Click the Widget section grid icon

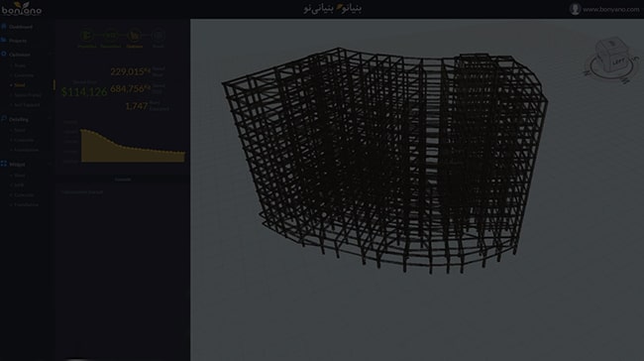tap(4, 164)
